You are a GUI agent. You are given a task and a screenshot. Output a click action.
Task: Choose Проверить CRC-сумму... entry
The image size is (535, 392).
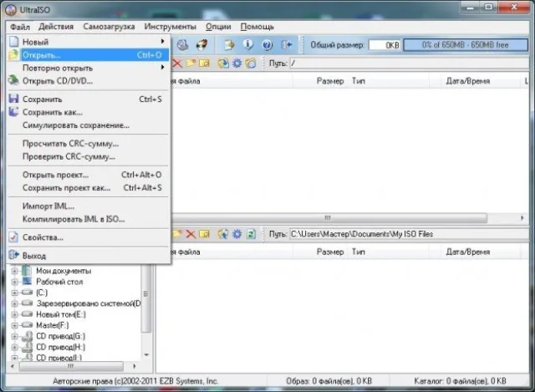tap(89, 156)
